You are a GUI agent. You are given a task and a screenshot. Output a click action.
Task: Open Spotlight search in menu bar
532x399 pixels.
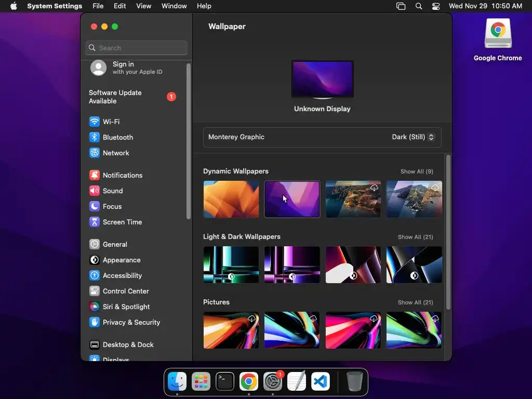[419, 6]
